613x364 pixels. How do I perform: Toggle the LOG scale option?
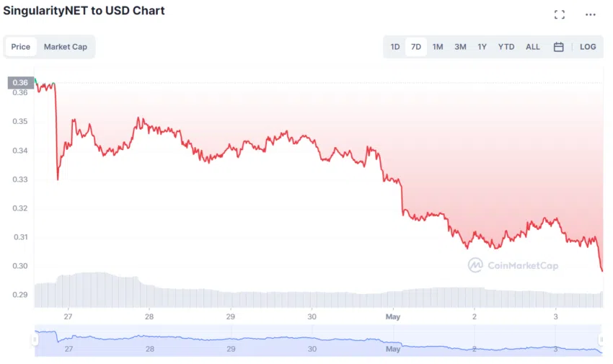588,47
